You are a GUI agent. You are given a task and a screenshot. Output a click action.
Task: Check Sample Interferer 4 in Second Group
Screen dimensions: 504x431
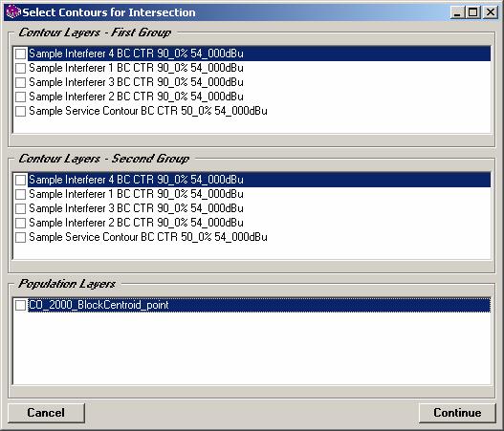21,180
